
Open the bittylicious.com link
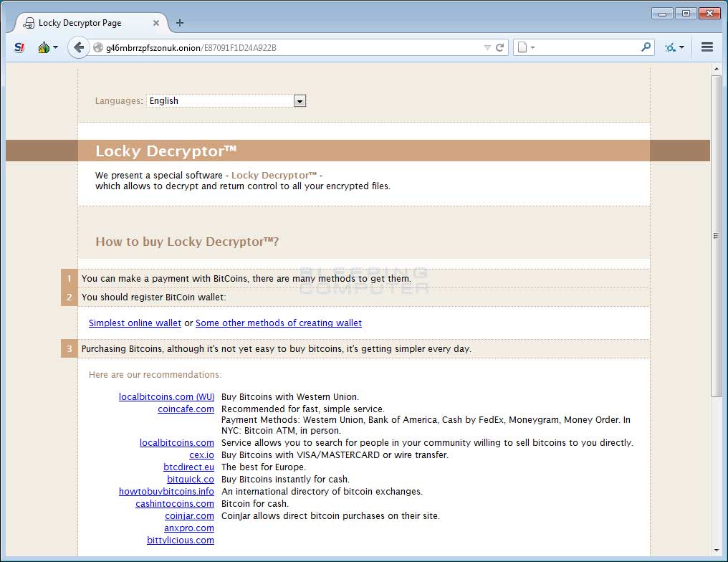coord(181,540)
